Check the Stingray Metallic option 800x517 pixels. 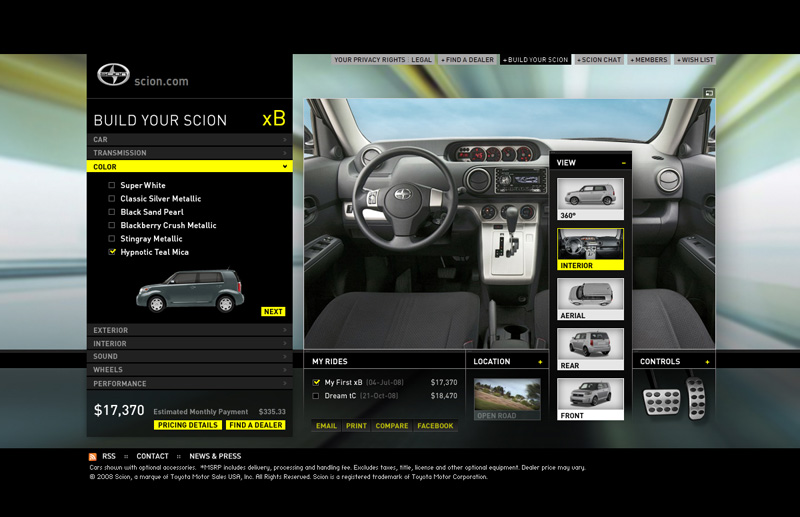pyautogui.click(x=112, y=238)
